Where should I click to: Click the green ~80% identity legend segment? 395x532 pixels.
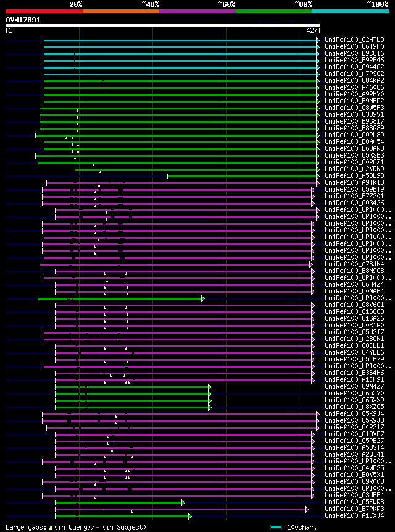[274, 11]
